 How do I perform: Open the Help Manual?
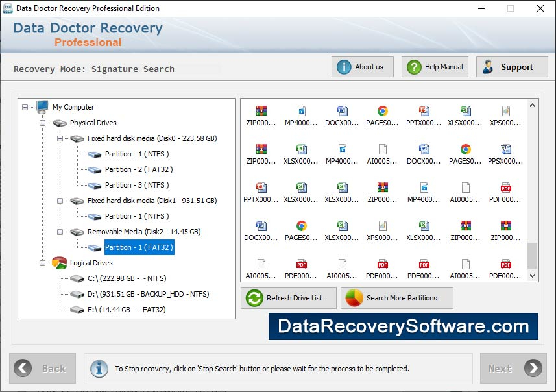pos(435,67)
